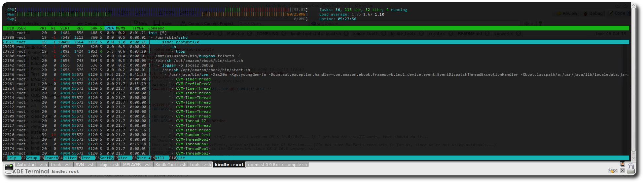Sort by the USER column header
The height and width of the screenshot is (183, 644).
coord(21,28)
